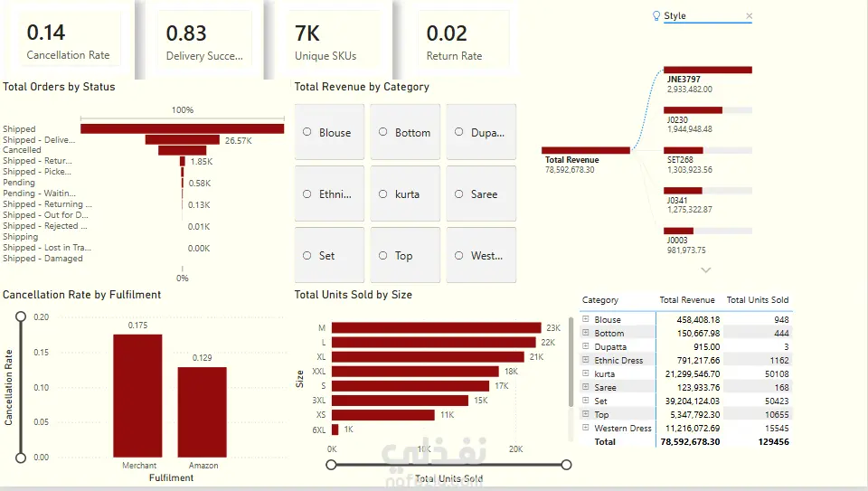Sort by the Total Units Sold header
Screen dimensions: 868x491
click(x=758, y=299)
